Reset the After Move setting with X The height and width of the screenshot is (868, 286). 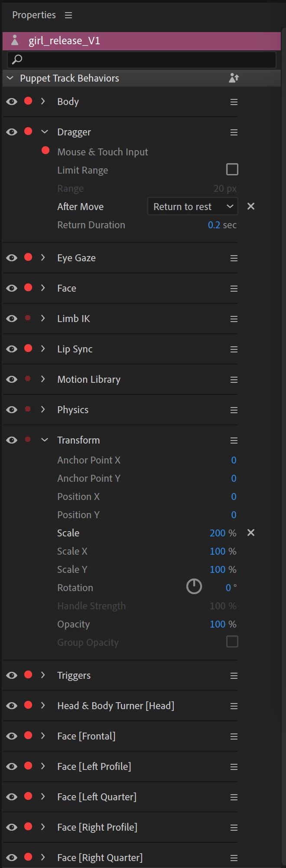coord(251,207)
